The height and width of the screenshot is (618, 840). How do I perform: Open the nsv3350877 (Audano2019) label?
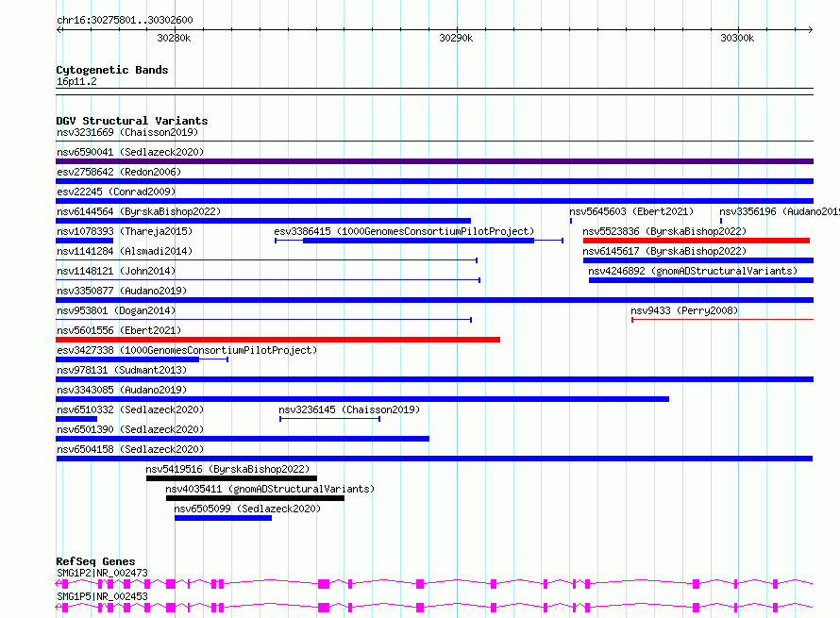point(122,291)
